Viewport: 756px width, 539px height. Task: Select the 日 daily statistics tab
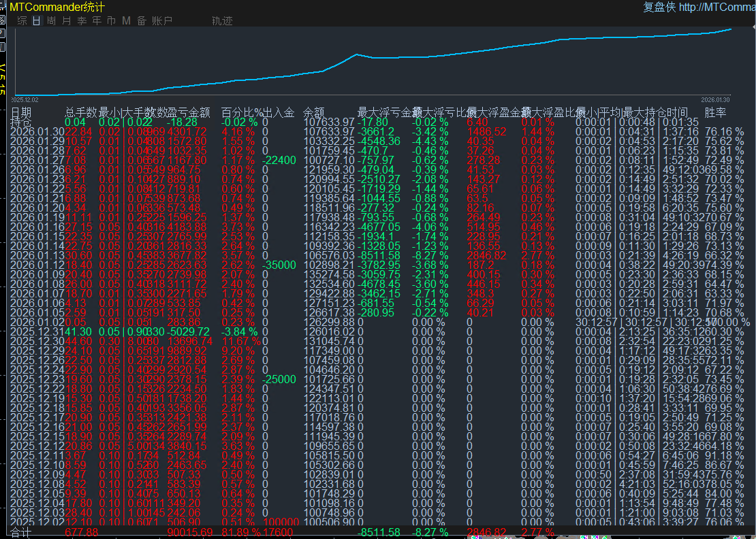[x=37, y=20]
